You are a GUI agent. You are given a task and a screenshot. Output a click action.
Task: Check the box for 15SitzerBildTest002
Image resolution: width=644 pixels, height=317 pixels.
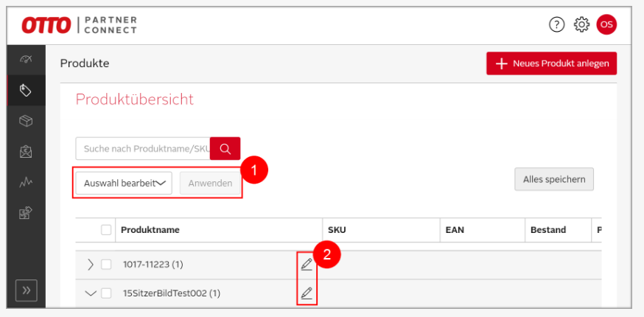pos(106,293)
